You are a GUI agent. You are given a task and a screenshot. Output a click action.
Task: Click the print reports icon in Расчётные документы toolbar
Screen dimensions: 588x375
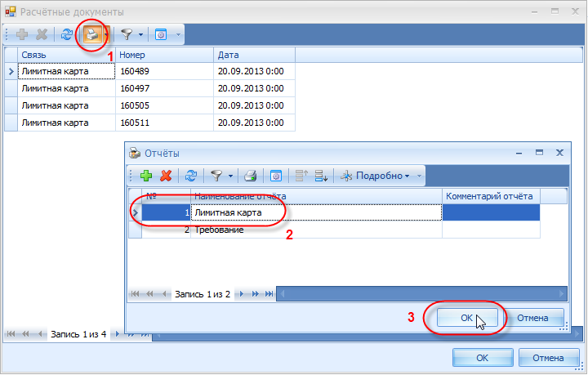click(92, 35)
